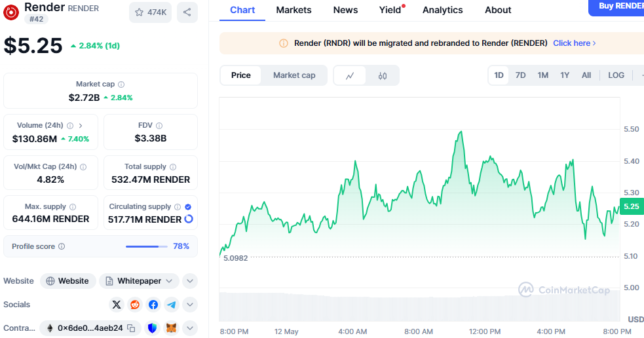The image size is (644, 338).
Task: Show Volume (24h) info icon
Action: coord(70,126)
